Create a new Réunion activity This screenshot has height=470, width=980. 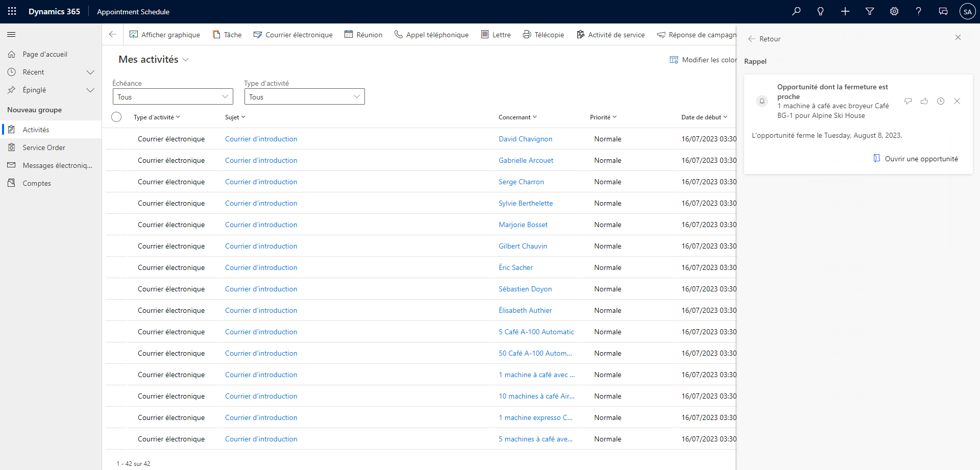pyautogui.click(x=363, y=35)
